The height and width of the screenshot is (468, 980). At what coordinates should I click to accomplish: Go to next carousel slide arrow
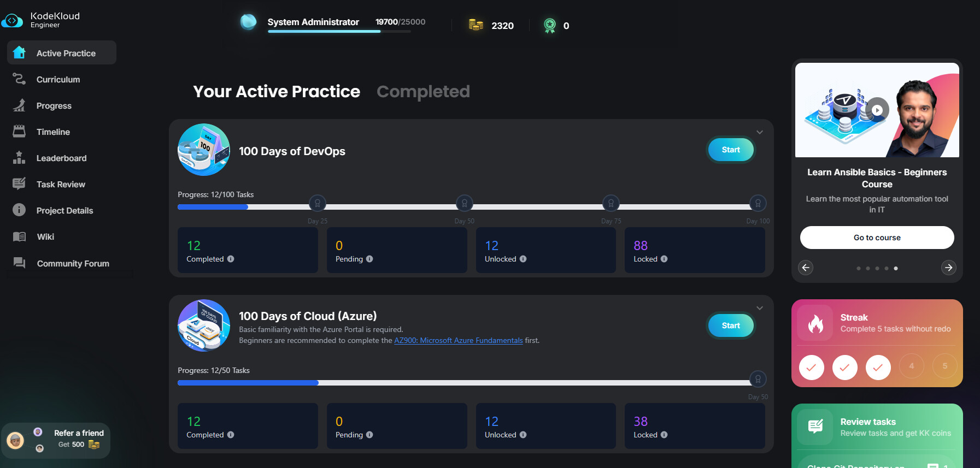[x=949, y=268]
